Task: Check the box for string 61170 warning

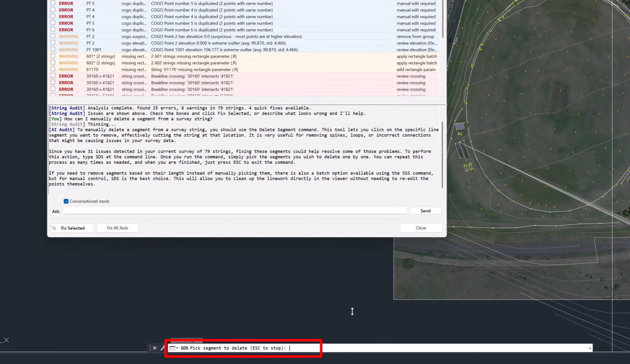Action: (x=53, y=69)
